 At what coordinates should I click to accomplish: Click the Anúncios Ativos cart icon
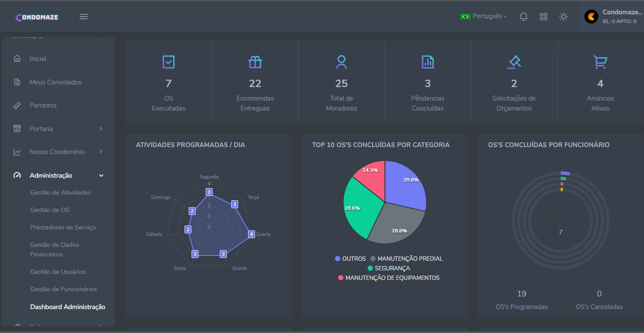point(600,62)
